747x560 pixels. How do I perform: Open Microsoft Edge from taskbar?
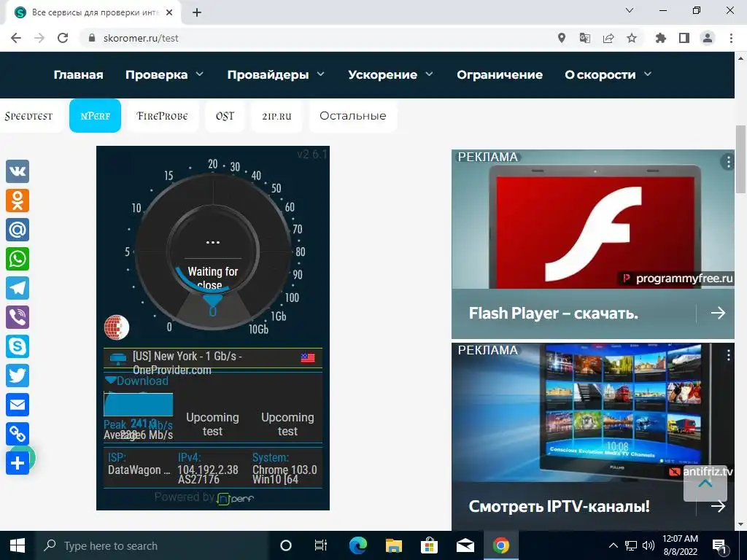pos(357,545)
